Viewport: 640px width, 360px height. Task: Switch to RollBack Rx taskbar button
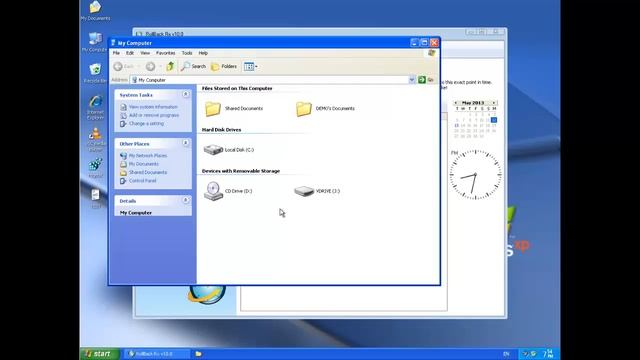pos(156,354)
